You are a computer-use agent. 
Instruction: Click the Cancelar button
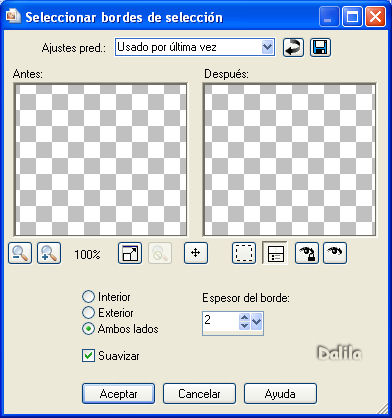tap(199, 394)
